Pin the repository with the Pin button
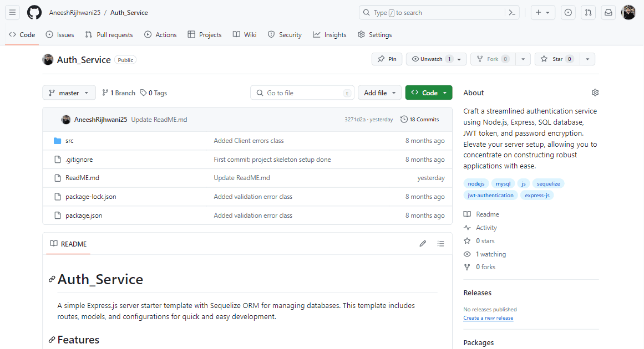Screen dimensions: 644x349 [x=387, y=59]
